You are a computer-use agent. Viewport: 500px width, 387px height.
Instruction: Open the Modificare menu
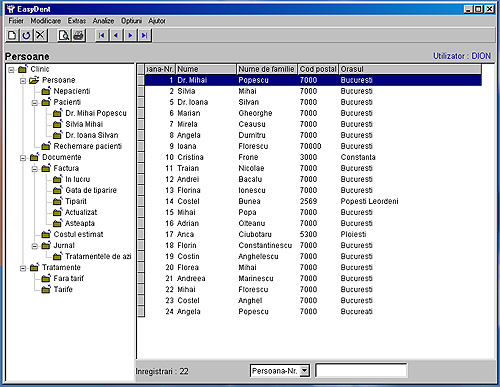[46, 21]
